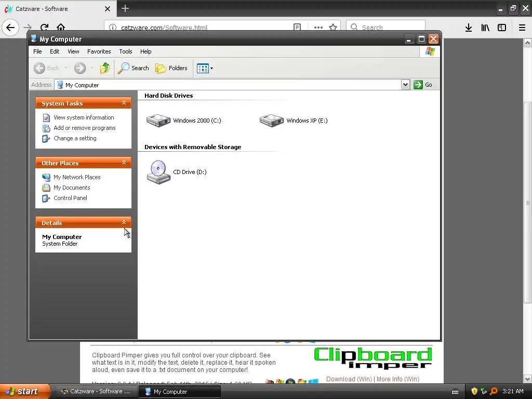Click the grayed Forward arrow in My Computer

[x=80, y=68]
